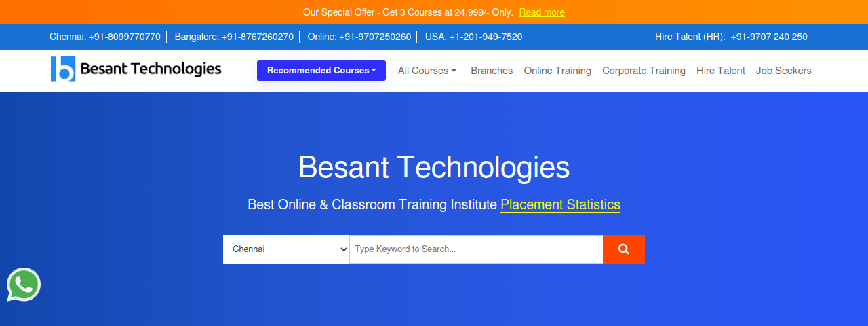Image resolution: width=868 pixels, height=326 pixels.
Task: Click the USA phone number +1-201-949-7520
Action: click(486, 37)
